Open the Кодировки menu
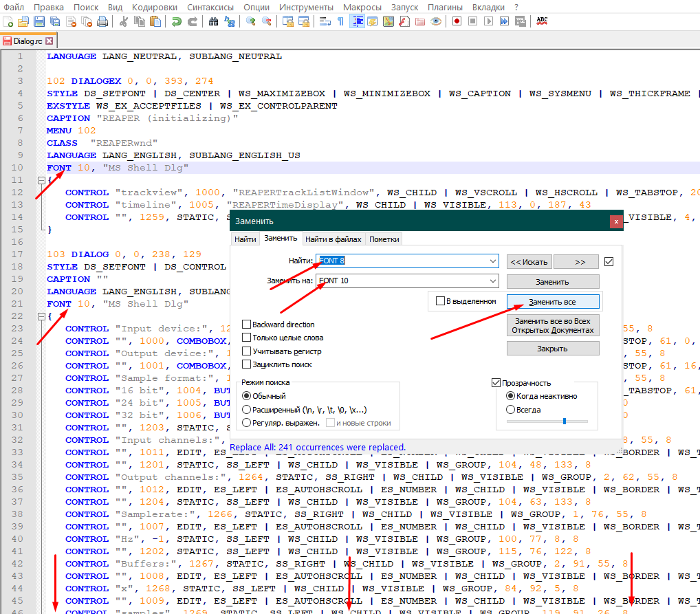 coord(155,7)
